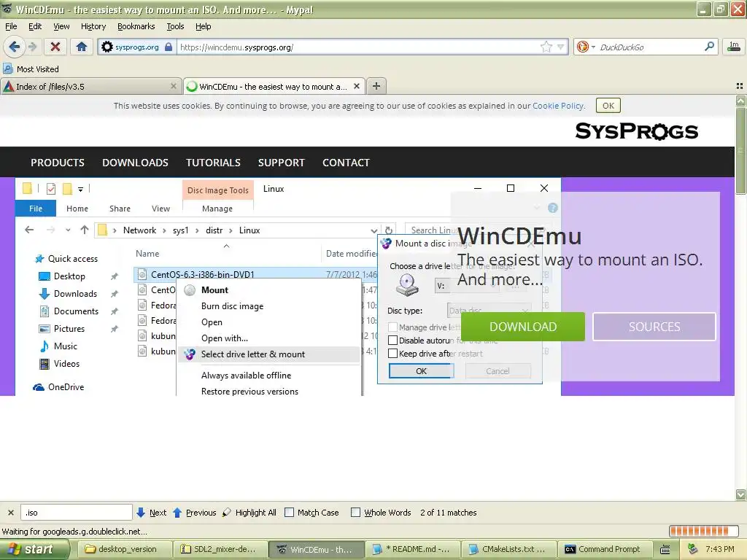This screenshot has width=747, height=560.
Task: Click the SOURCES button
Action: point(654,327)
